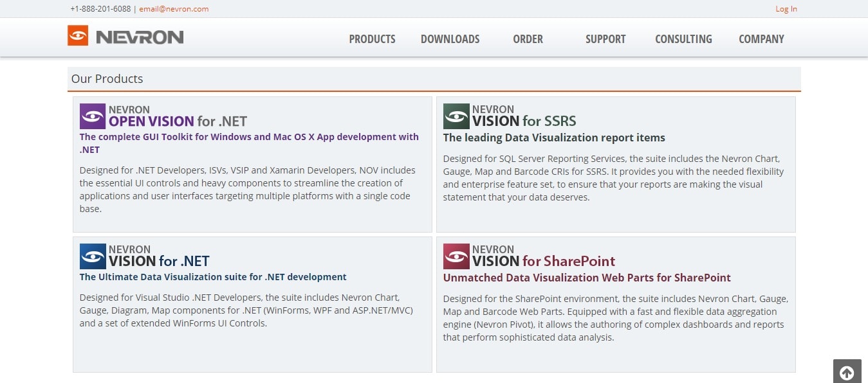Open the Company menu
The image size is (868, 383).
(761, 39)
